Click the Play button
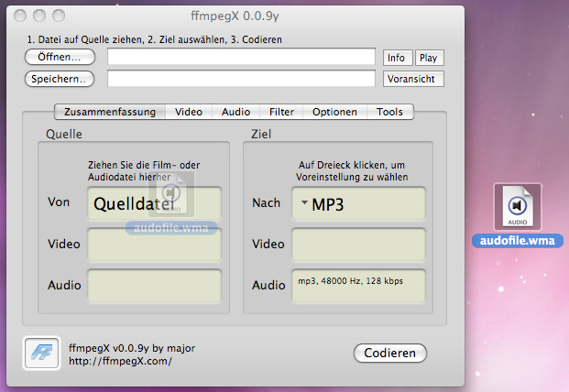Viewport: 569px width, 392px height. pyautogui.click(x=430, y=58)
